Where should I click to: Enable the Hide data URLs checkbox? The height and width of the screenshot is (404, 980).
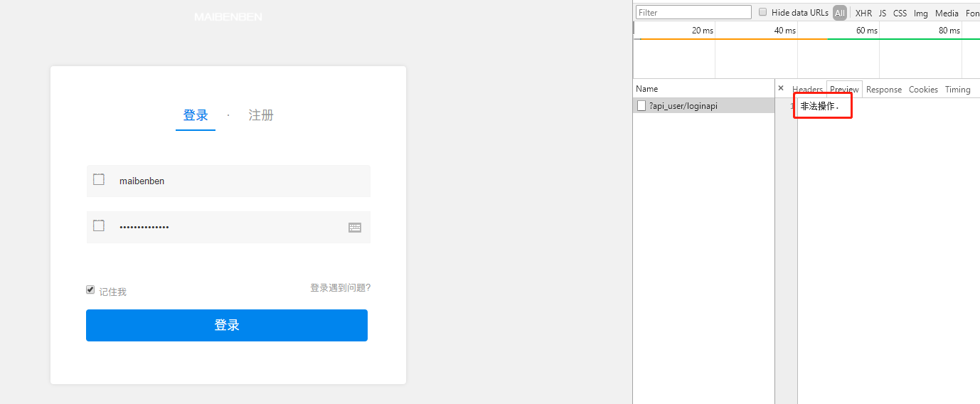click(x=763, y=13)
